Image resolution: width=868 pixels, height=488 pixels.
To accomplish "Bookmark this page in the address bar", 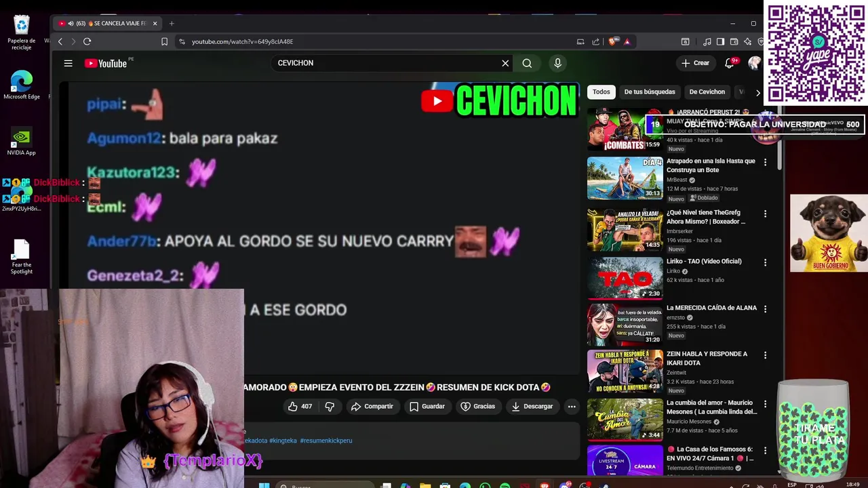I will [164, 41].
